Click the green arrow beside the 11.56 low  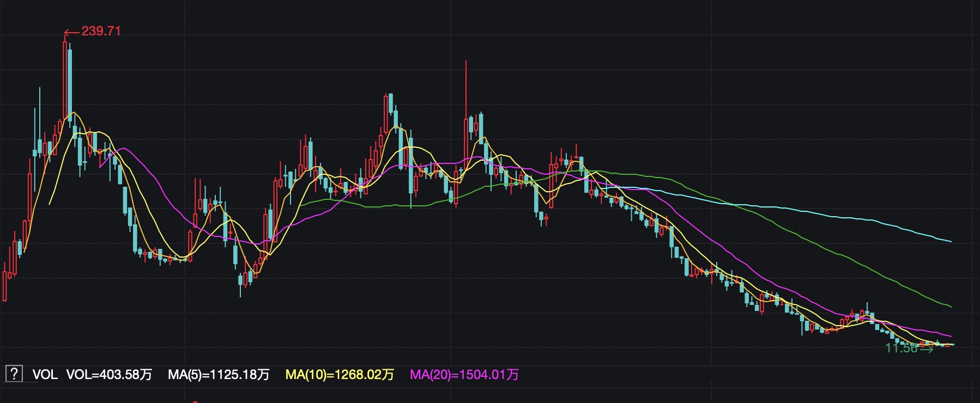[x=927, y=349]
